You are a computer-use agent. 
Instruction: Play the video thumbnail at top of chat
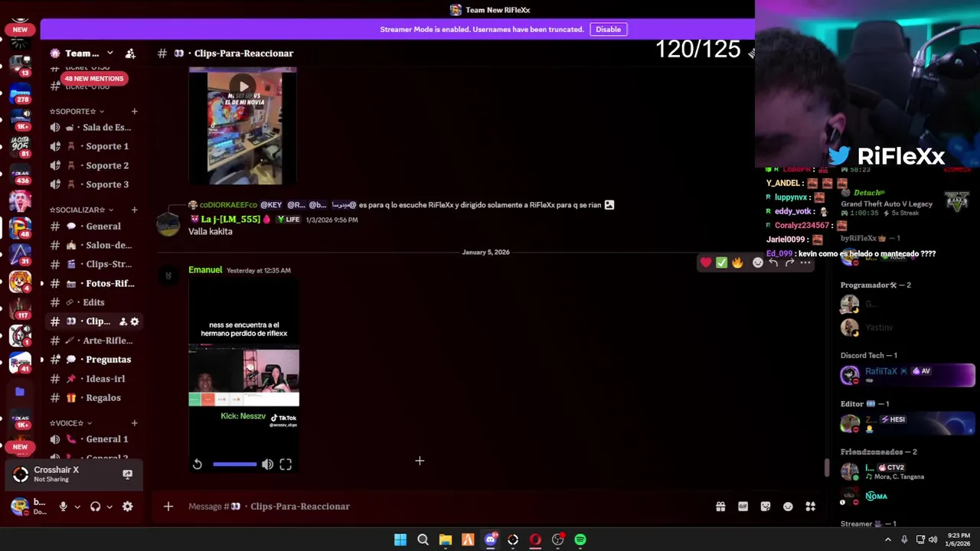[243, 86]
